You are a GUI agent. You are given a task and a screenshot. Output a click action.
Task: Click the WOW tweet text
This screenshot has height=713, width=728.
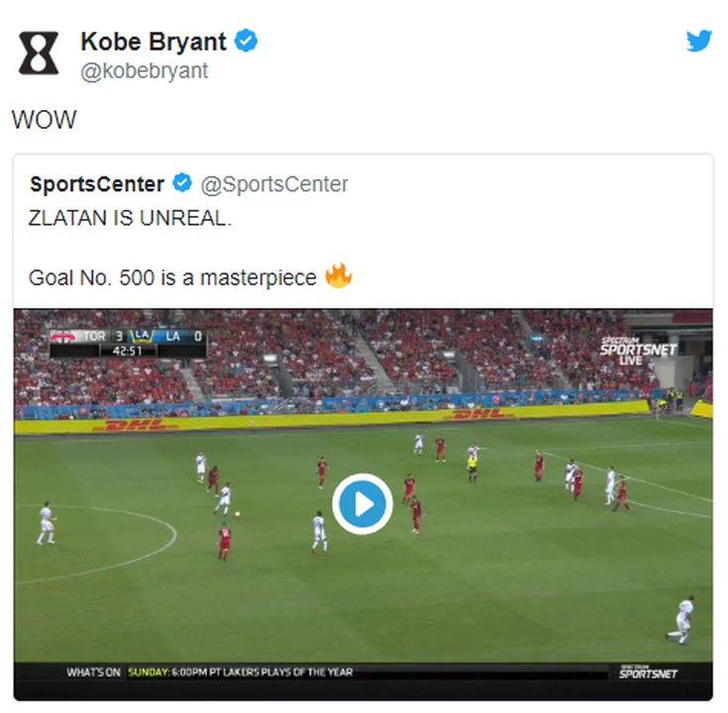45,120
